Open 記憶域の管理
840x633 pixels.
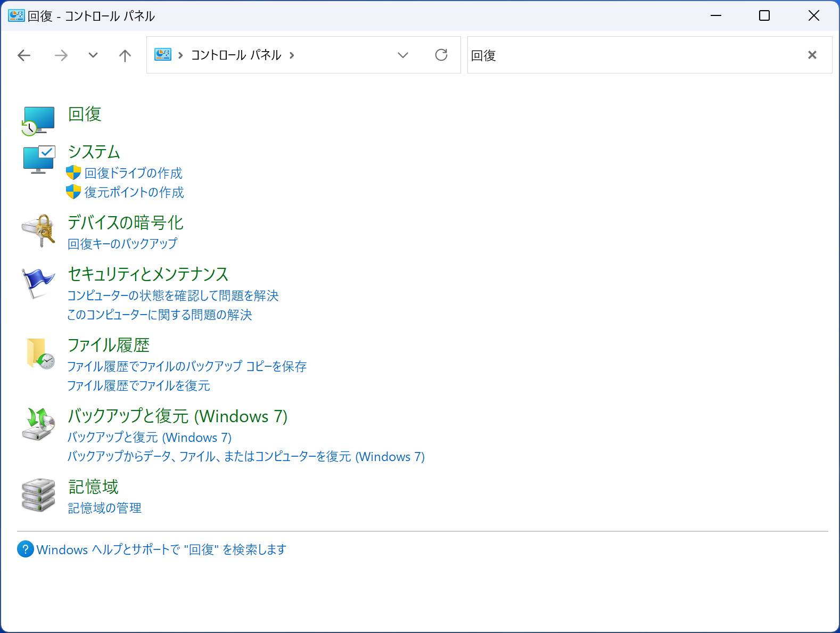click(x=105, y=508)
